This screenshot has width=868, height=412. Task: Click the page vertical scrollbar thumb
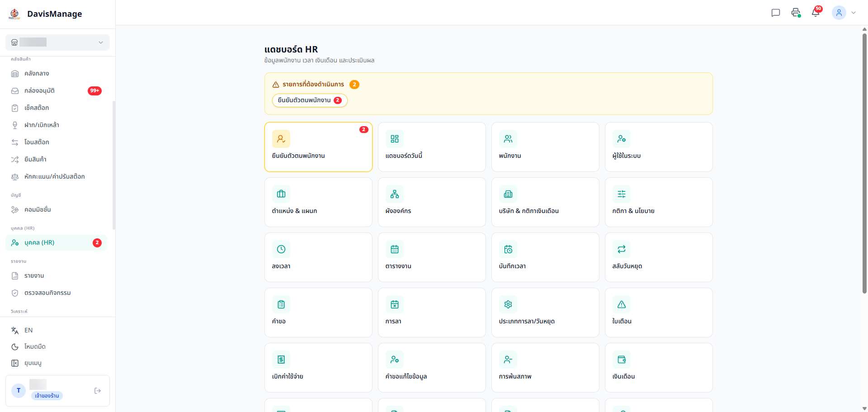point(864,163)
